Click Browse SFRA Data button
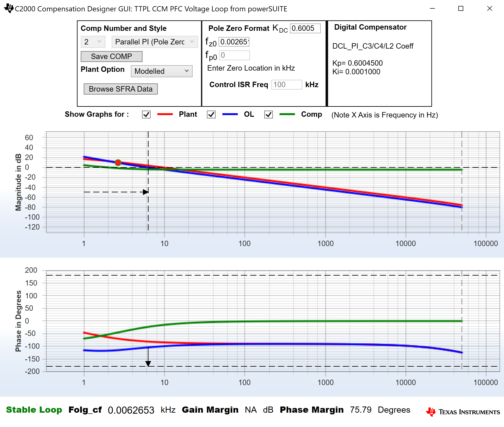This screenshot has height=427, width=504. 121,89
